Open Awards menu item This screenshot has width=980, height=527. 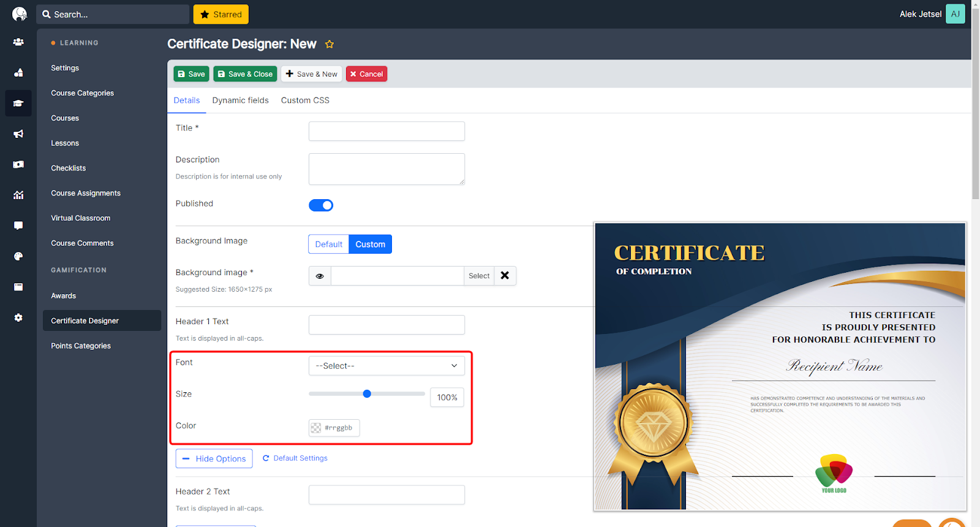click(x=64, y=296)
